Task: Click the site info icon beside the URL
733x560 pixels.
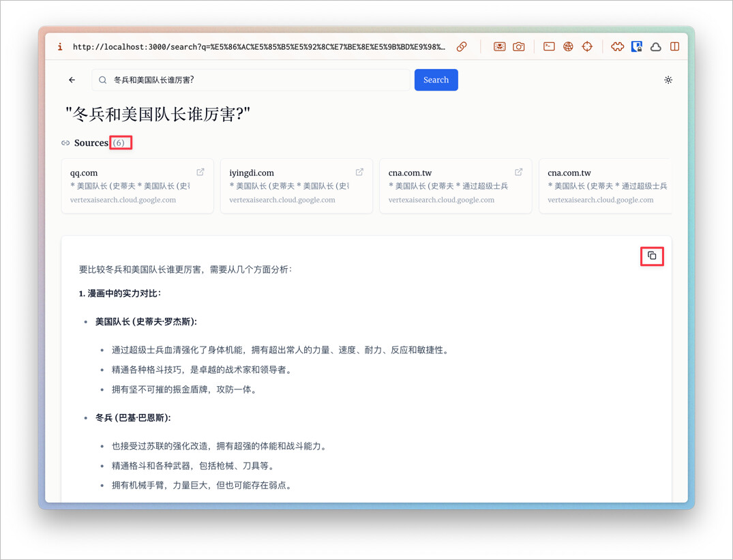Action: 60,47
